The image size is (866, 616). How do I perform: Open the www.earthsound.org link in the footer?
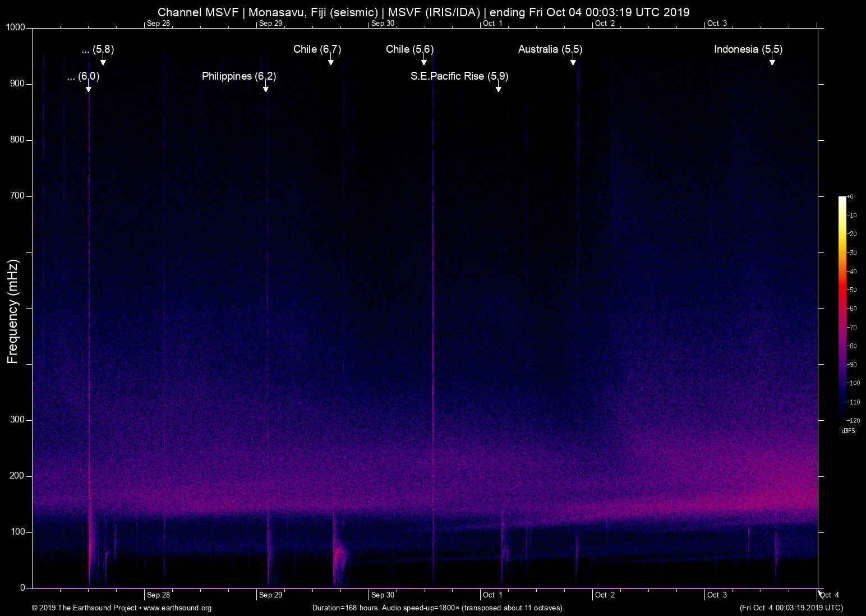(178, 608)
